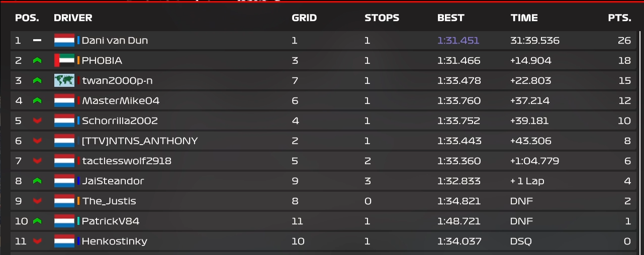Click the Netherlands flag beside Dani van Dun
644x255 pixels.
[64, 40]
